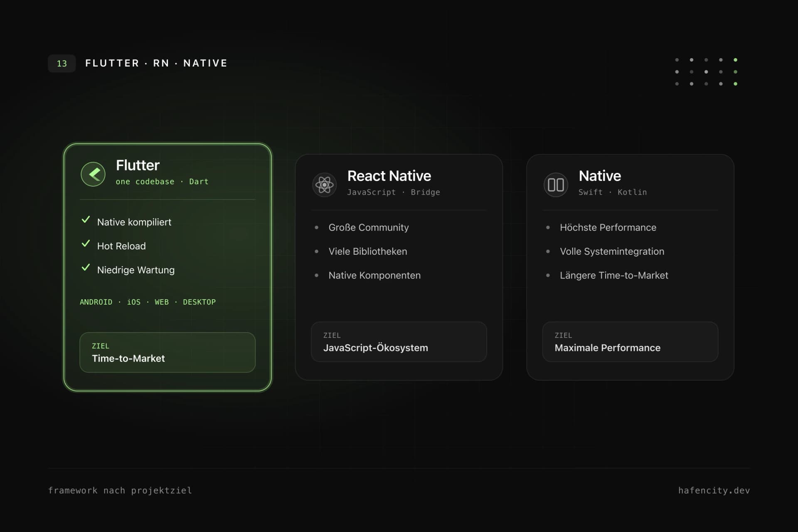Screen dimensions: 798x532
Task: Click the Native card heading
Action: coord(600,176)
